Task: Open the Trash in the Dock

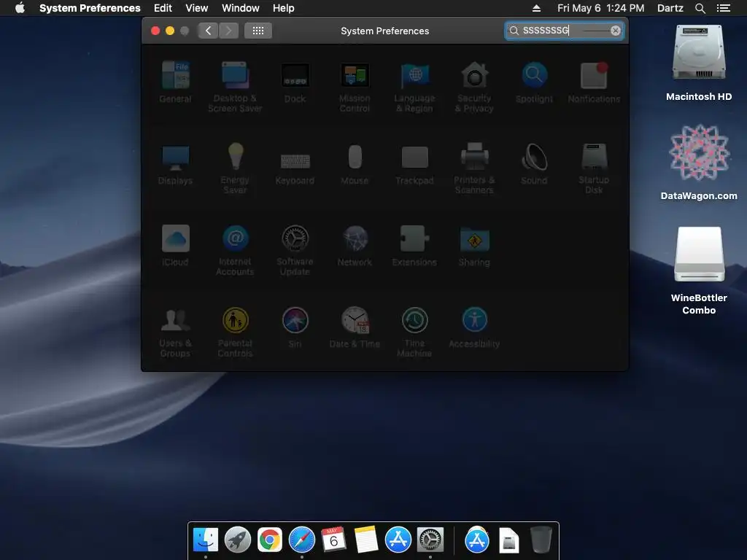Action: 541,540
